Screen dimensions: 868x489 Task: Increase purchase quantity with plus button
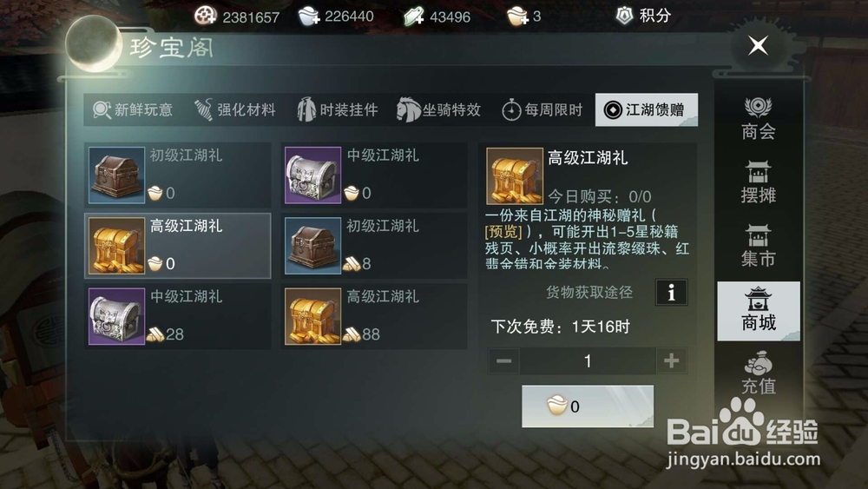[672, 361]
